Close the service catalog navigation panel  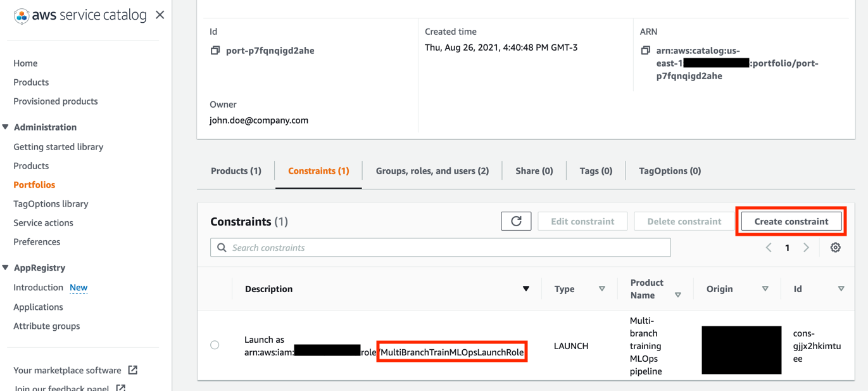coord(160,15)
